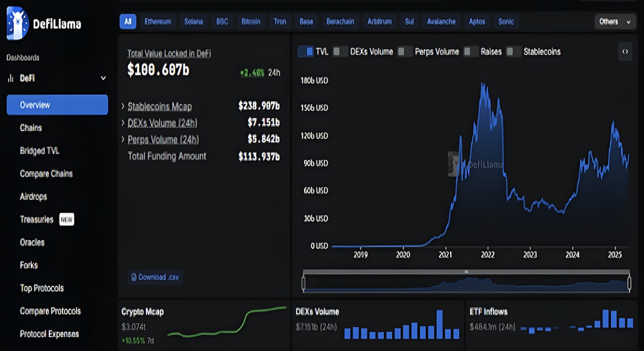644x351 pixels.
Task: Select the Avalanche chain tab
Action: point(441,21)
